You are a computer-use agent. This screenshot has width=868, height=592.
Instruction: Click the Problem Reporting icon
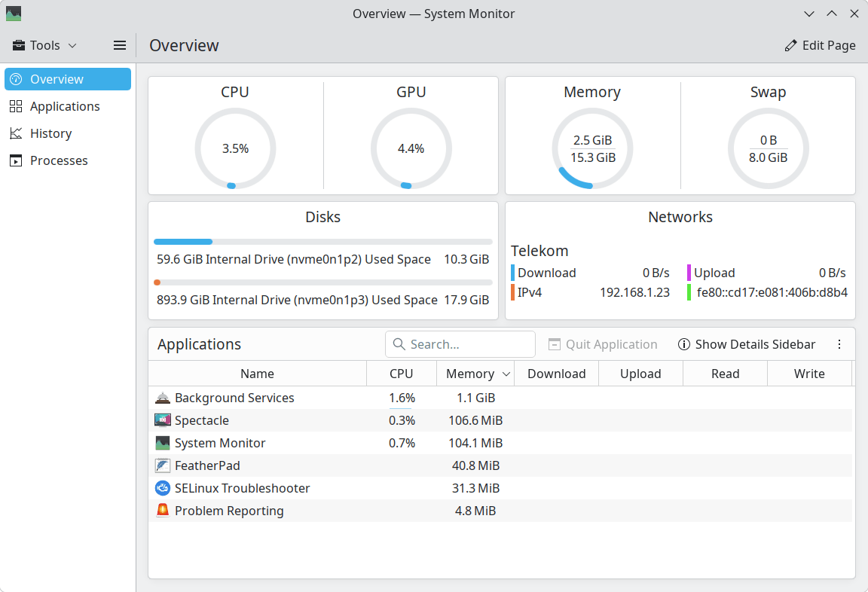pyautogui.click(x=163, y=511)
